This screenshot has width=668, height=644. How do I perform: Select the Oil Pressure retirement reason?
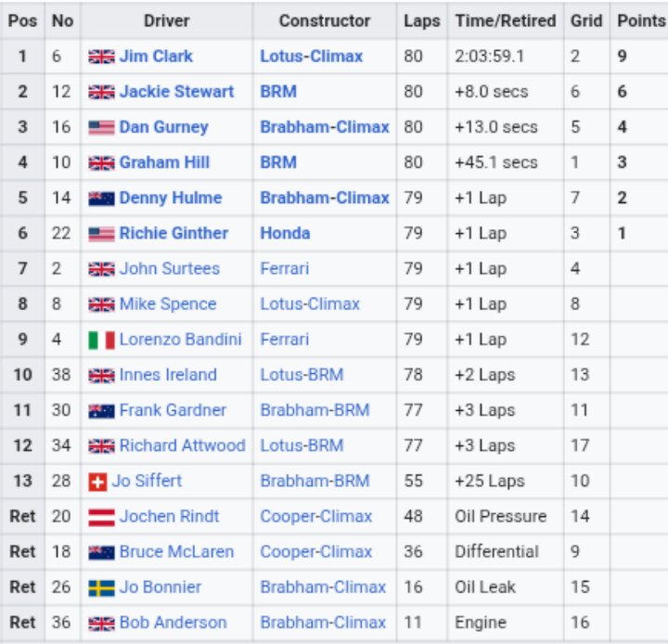(x=501, y=516)
